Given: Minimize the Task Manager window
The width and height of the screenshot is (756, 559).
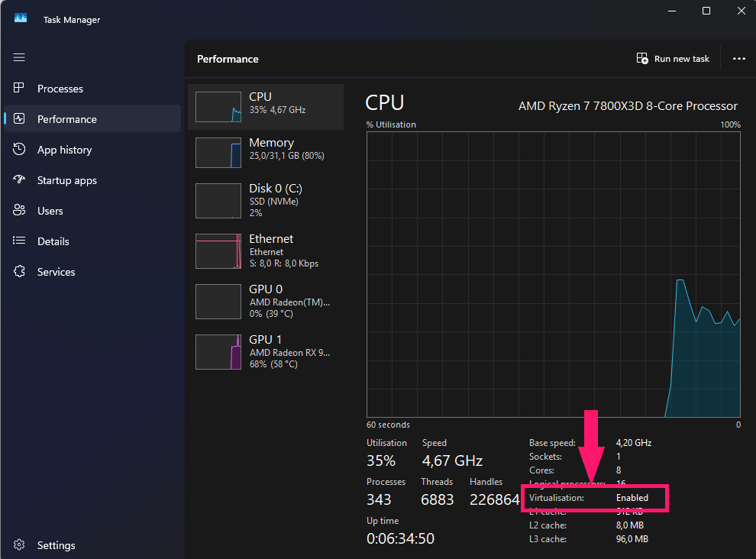Looking at the screenshot, I should click(672, 11).
